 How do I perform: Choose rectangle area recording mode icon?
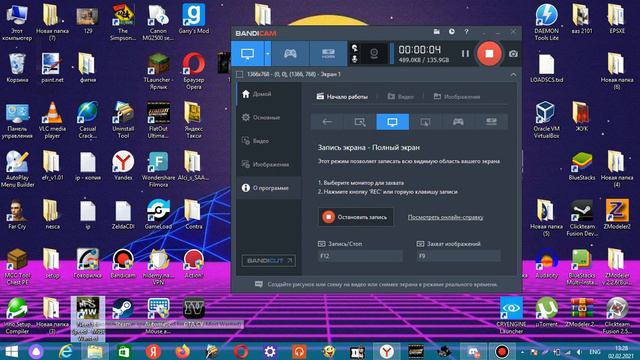(360, 122)
